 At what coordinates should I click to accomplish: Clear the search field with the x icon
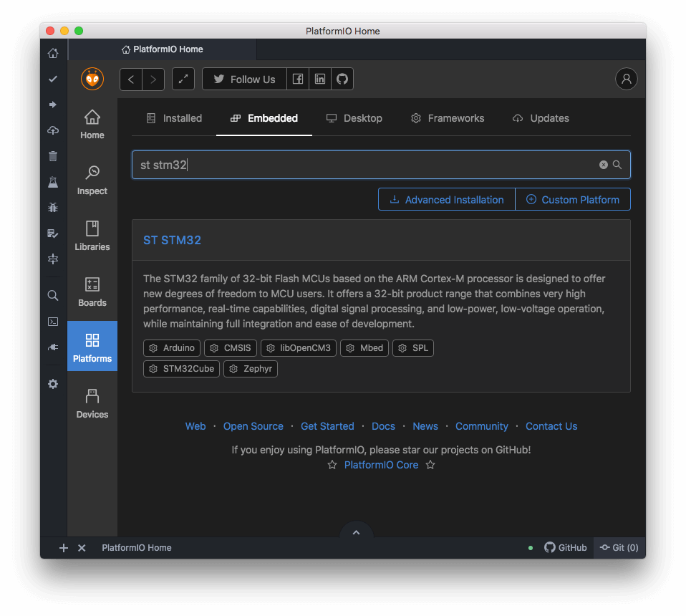604,165
